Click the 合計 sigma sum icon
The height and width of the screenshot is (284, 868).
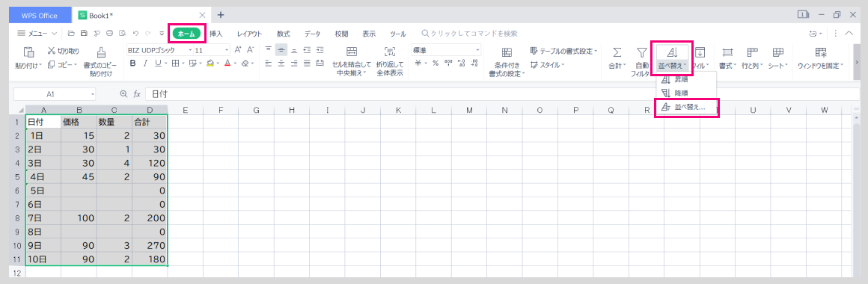pos(617,52)
